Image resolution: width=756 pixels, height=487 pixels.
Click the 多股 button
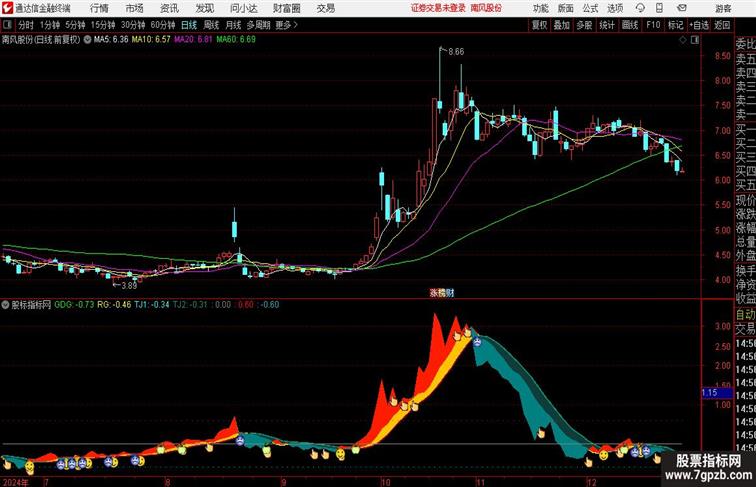[x=584, y=25]
